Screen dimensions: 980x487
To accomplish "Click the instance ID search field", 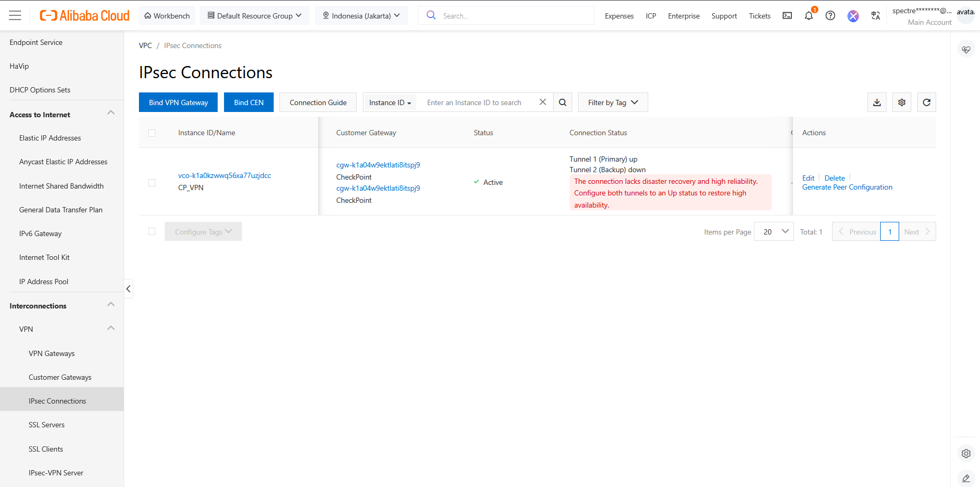I will [478, 102].
